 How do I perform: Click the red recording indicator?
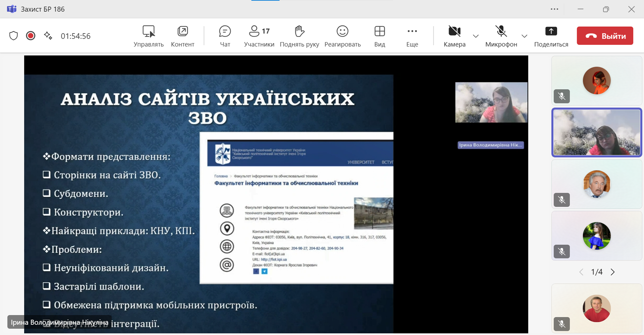pyautogui.click(x=31, y=36)
